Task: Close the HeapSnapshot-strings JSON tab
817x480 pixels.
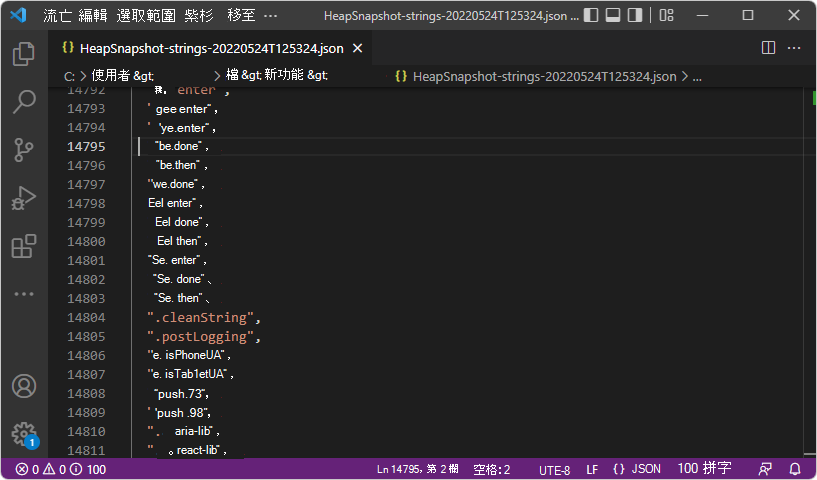Action: [x=357, y=48]
